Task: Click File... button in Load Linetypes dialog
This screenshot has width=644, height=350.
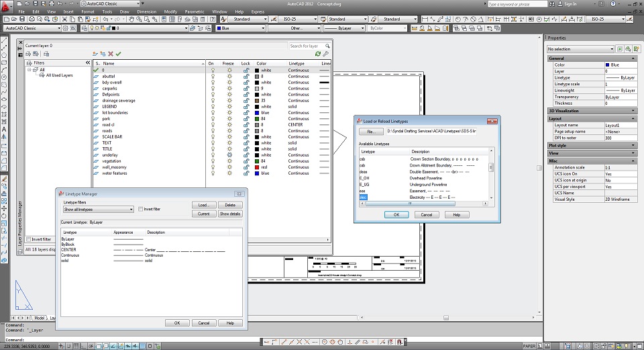Action: [371, 132]
